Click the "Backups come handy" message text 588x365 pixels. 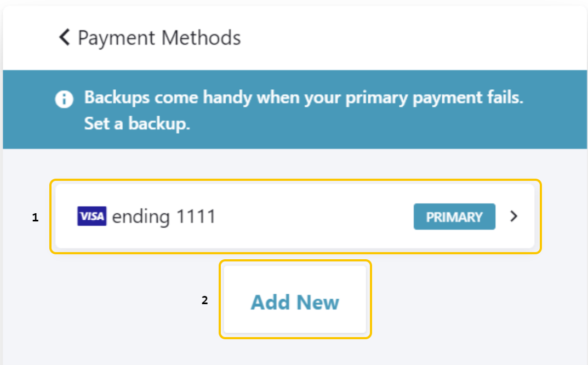(x=304, y=98)
